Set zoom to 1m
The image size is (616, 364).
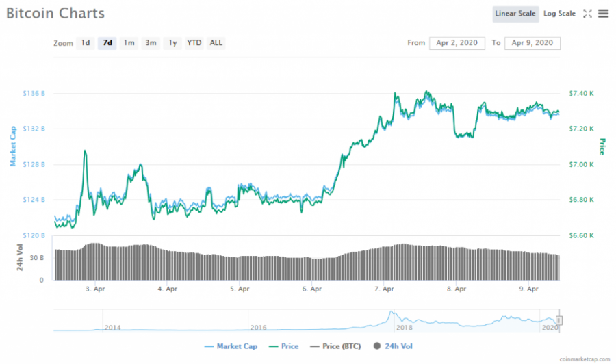click(x=129, y=43)
